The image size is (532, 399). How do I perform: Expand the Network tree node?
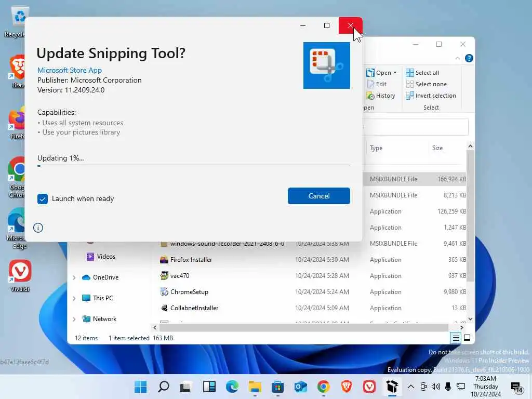point(74,319)
